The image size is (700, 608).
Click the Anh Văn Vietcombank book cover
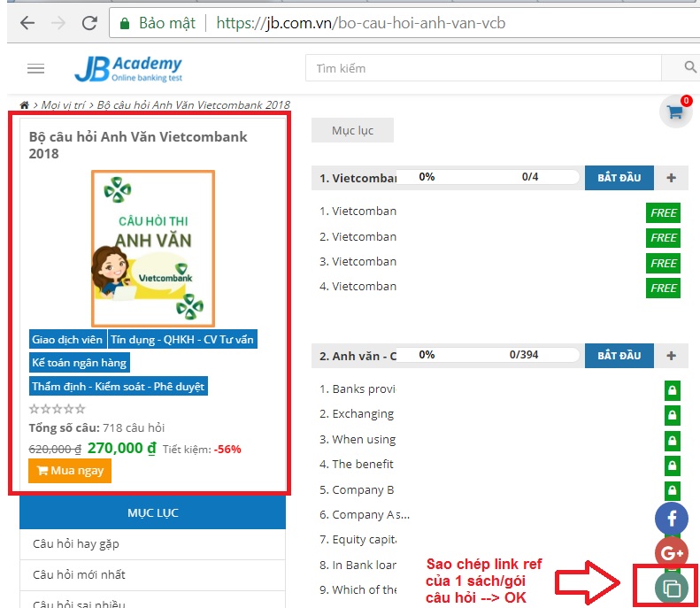pos(153,249)
